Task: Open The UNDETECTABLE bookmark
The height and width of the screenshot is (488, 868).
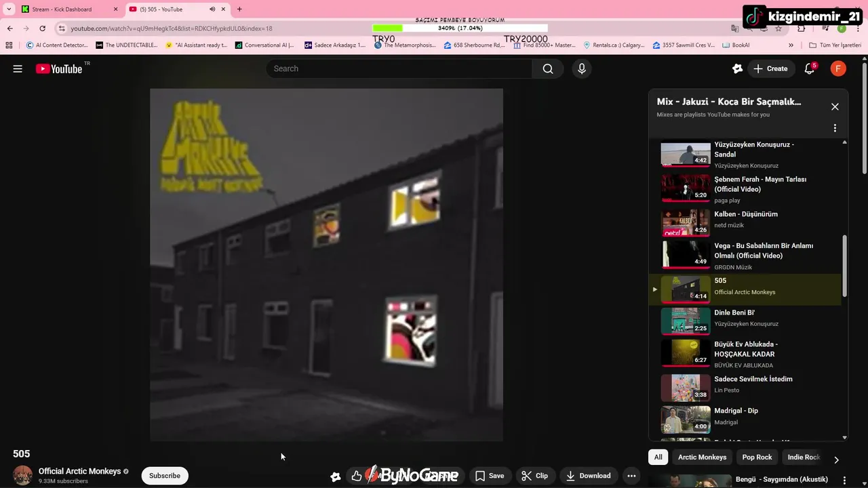Action: (x=126, y=45)
